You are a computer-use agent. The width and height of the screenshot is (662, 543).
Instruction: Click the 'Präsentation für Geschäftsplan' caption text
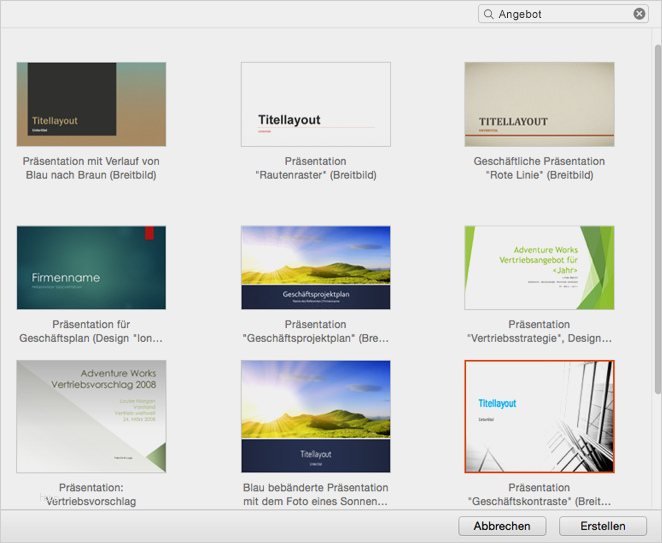click(91, 331)
